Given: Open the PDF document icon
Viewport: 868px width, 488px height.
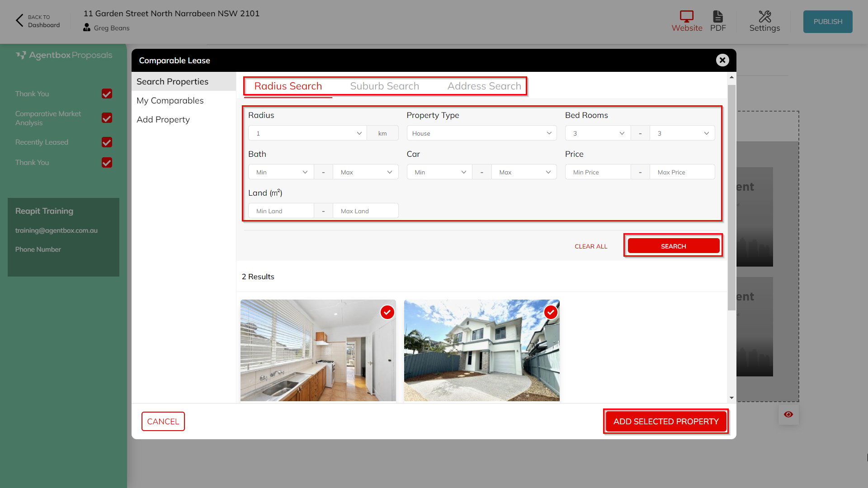Looking at the screenshot, I should (x=718, y=17).
